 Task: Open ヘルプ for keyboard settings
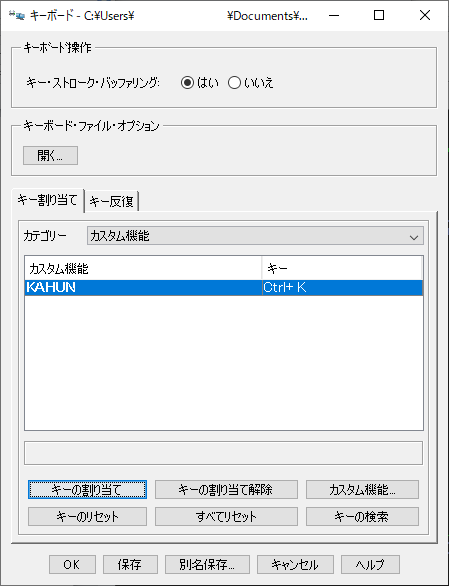click(x=370, y=564)
